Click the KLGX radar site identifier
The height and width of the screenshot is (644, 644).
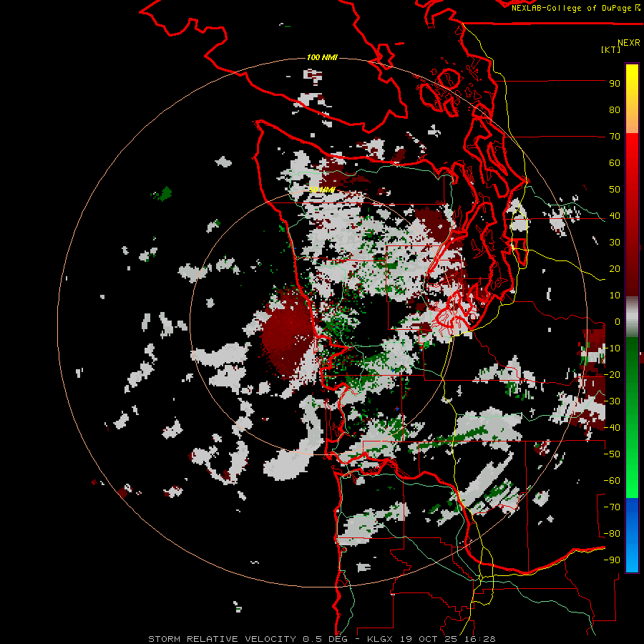point(381,639)
